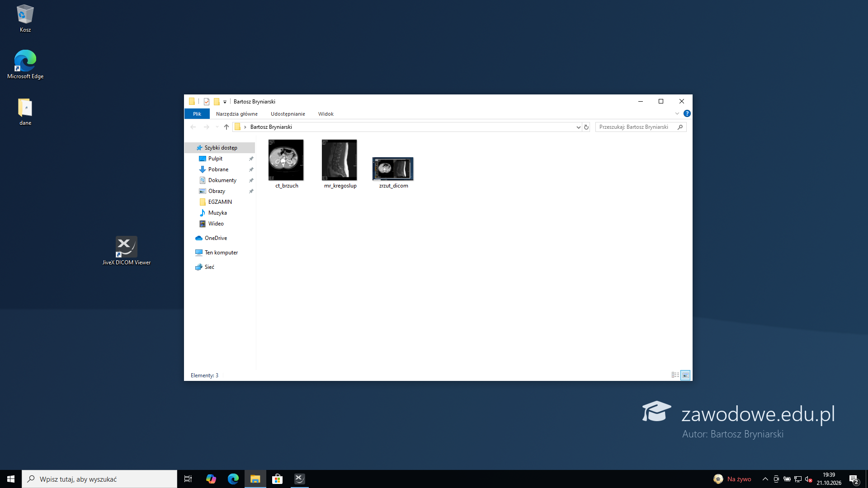
Task: Open the notification center icon
Action: 854,479
